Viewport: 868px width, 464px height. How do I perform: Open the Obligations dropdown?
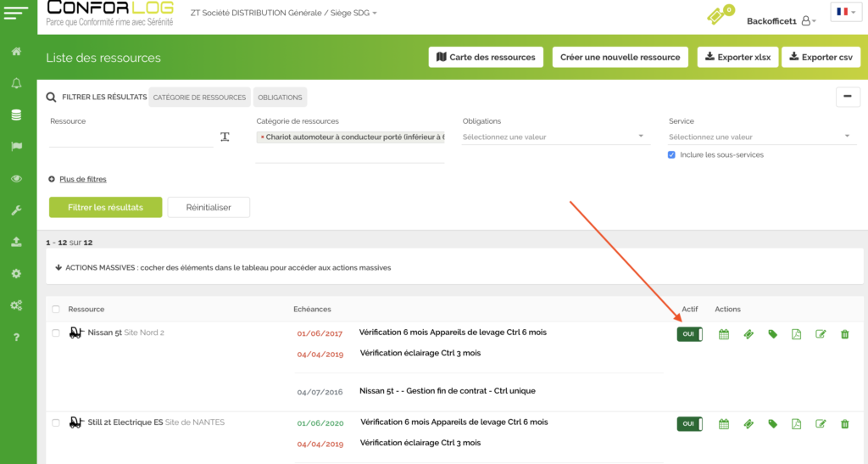tap(554, 137)
